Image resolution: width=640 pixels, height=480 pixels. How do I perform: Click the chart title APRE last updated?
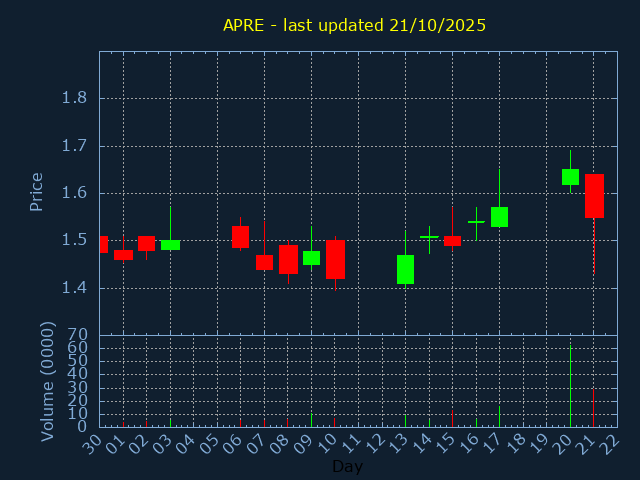pyautogui.click(x=354, y=25)
